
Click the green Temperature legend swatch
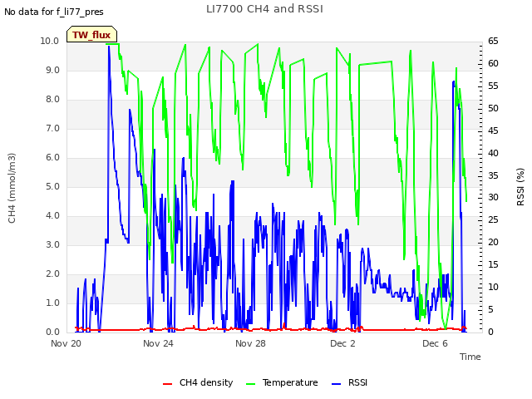(x=250, y=384)
